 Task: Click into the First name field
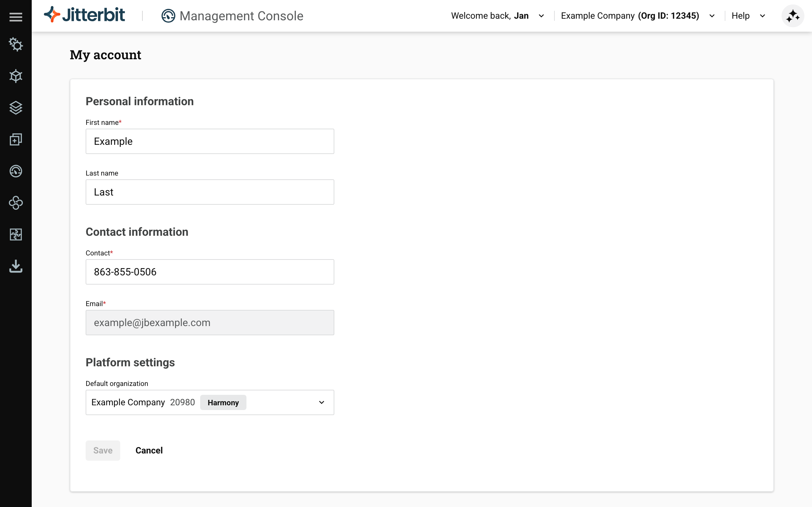tap(210, 141)
